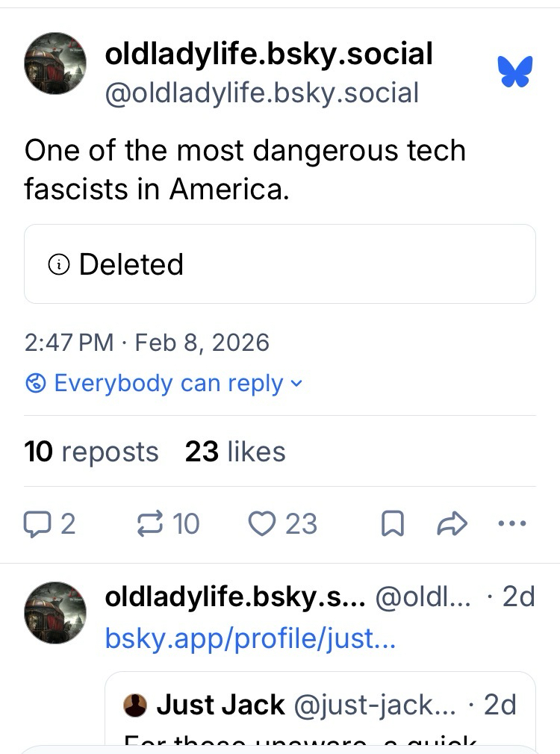Image resolution: width=560 pixels, height=754 pixels.
Task: Click the globe icon next to Everybody
Action: pos(36,384)
